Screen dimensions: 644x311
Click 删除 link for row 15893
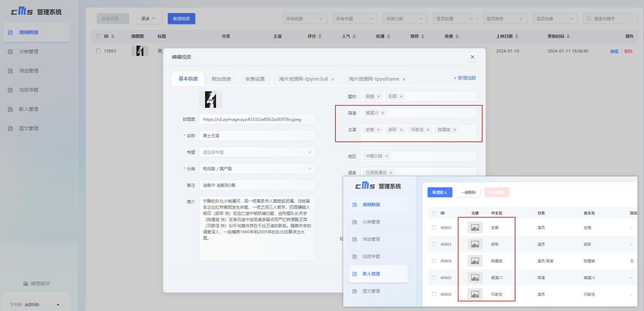(629, 51)
